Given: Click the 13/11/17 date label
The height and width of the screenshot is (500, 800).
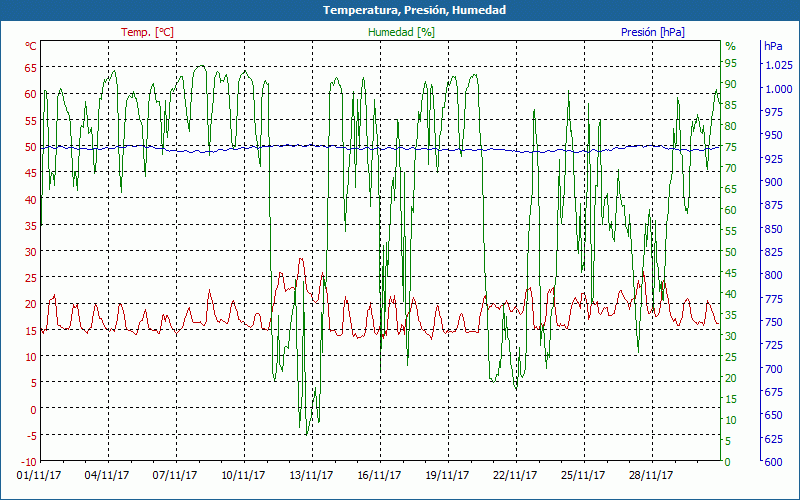Looking at the screenshot, I should click(311, 476).
